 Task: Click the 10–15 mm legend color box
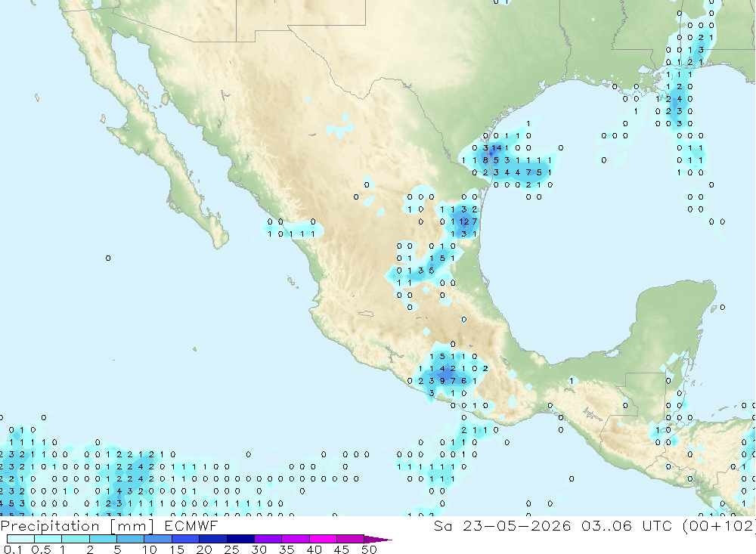pyautogui.click(x=158, y=539)
